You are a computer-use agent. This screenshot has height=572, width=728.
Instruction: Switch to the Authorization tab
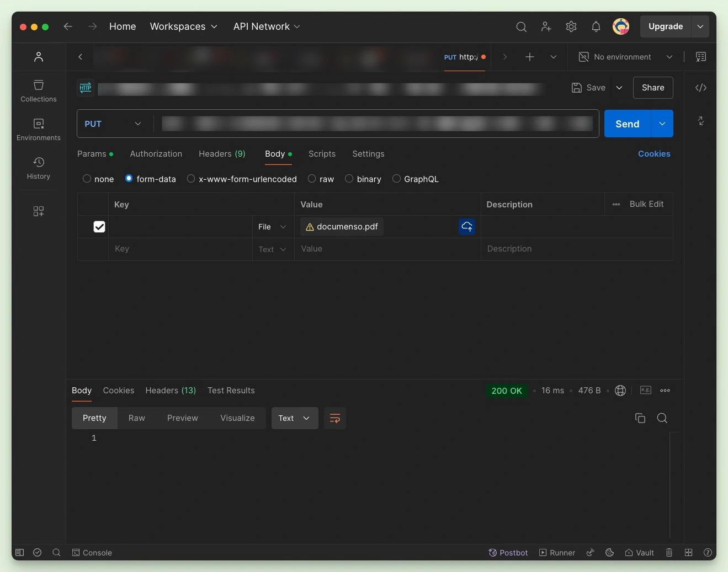click(x=156, y=154)
